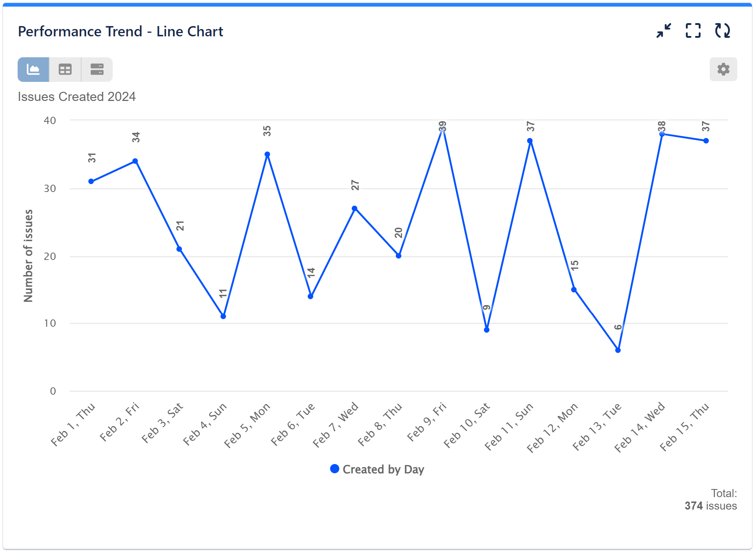Open details for the Feb 1 data point

click(x=91, y=181)
